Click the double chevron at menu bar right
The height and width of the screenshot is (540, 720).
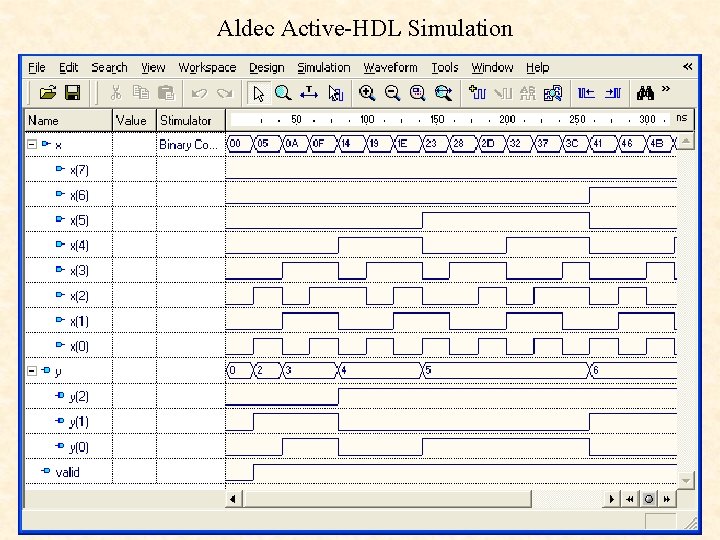687,67
